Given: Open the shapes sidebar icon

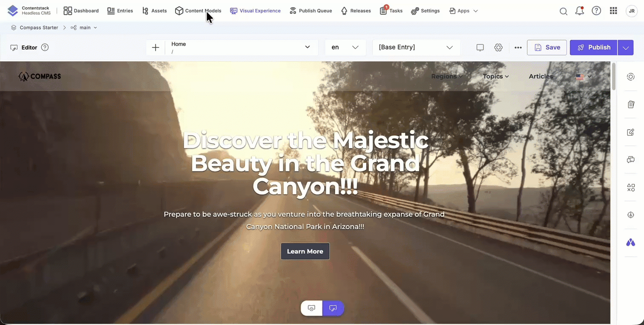Looking at the screenshot, I should pos(631,187).
